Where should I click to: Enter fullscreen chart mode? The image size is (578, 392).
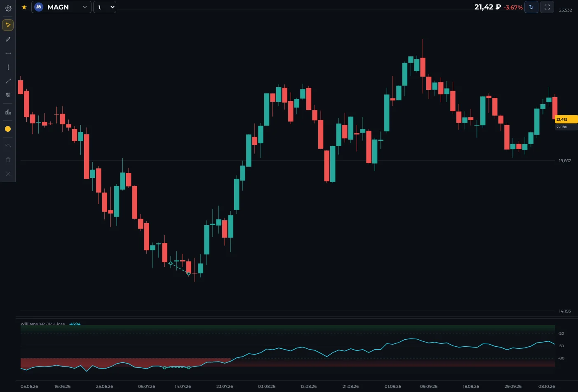547,7
